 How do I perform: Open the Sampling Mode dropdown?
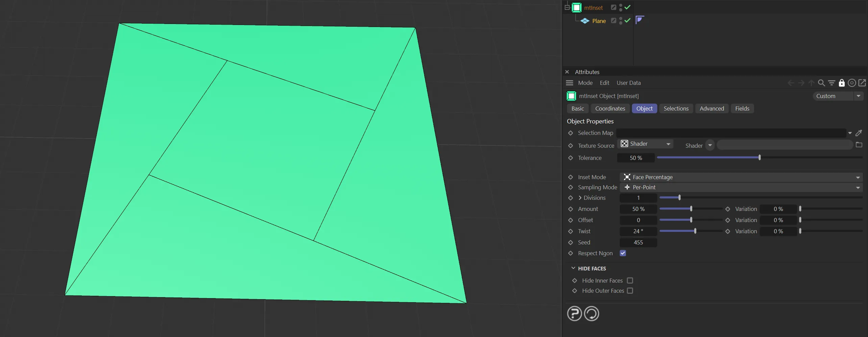point(741,187)
